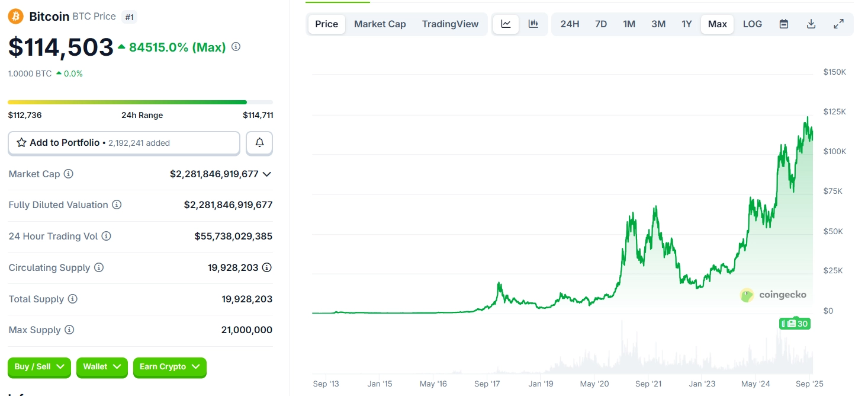Image resolution: width=868 pixels, height=396 pixels.
Task: Open the Buy / Sell dropdown
Action: (39, 367)
